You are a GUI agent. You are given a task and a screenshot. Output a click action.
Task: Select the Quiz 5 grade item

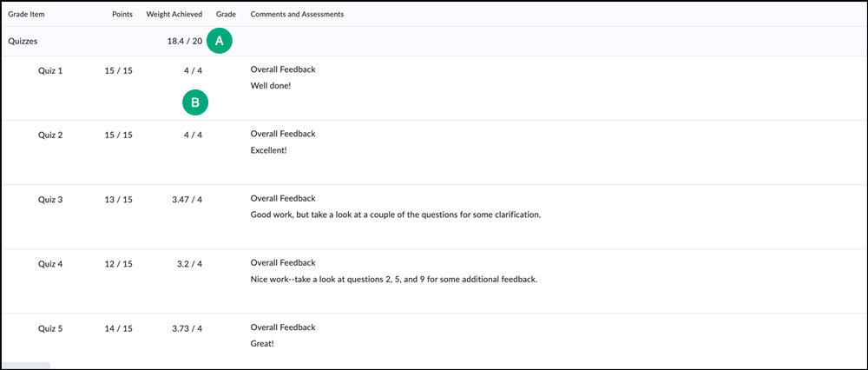pyautogui.click(x=50, y=328)
